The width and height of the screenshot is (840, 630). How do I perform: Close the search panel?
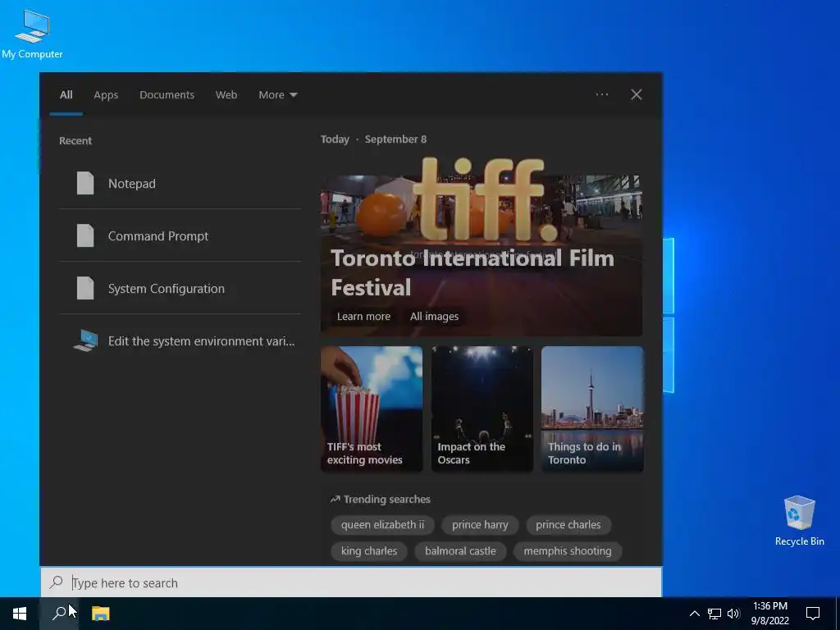pyautogui.click(x=636, y=94)
